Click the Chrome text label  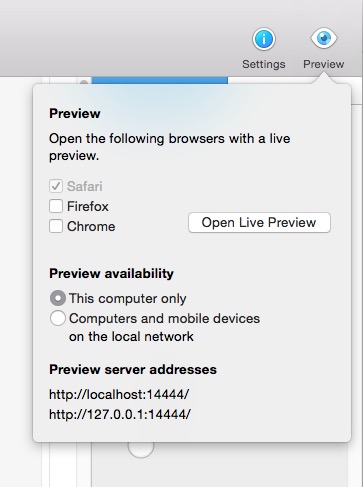pos(91,226)
